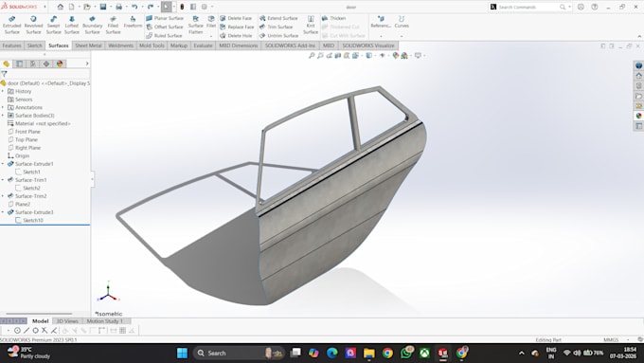
Task: Toggle the volume tray icon
Action: click(x=577, y=353)
